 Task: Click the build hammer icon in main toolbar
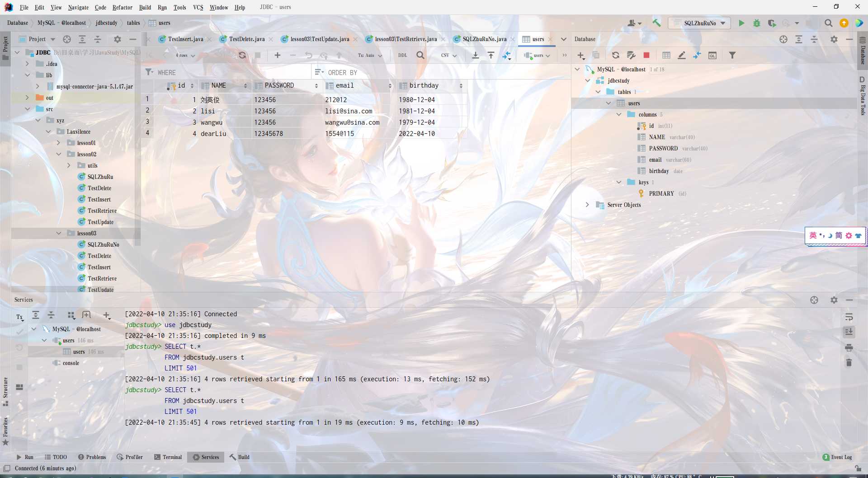(x=656, y=23)
